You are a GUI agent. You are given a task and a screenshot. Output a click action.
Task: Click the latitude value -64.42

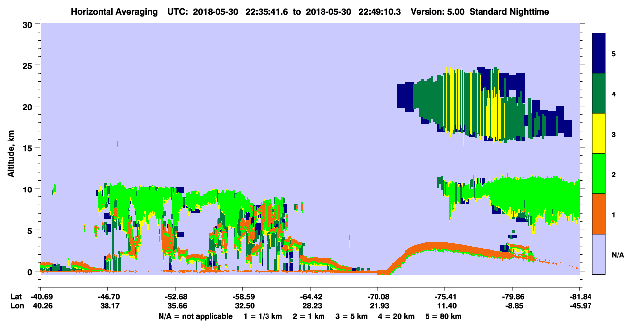pos(310,297)
